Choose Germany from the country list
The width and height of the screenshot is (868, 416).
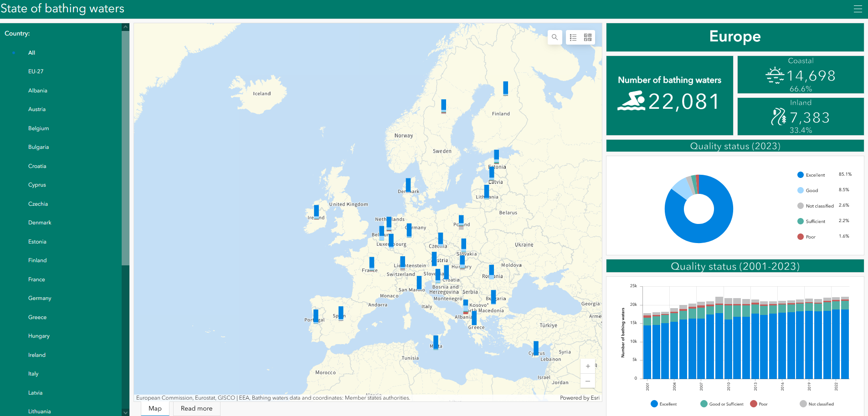tap(40, 298)
